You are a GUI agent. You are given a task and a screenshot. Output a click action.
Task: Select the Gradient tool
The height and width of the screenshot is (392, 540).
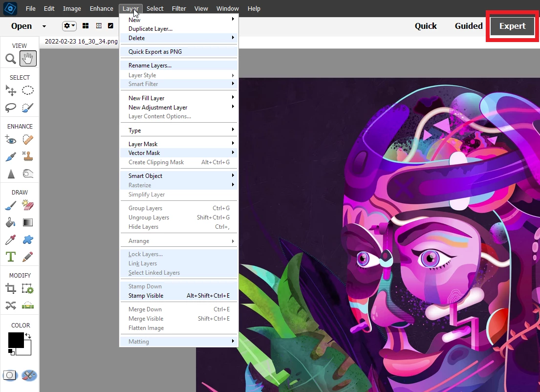pyautogui.click(x=28, y=222)
